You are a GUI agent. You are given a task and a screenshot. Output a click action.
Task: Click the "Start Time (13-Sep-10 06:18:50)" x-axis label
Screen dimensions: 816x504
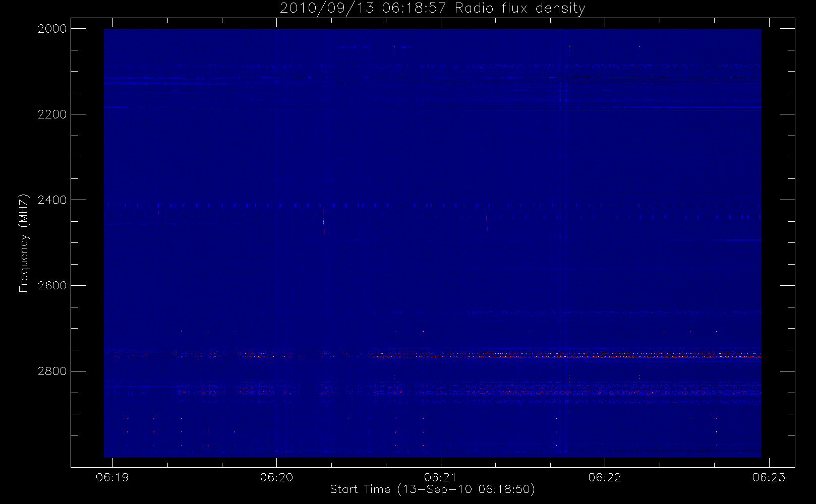pos(432,489)
